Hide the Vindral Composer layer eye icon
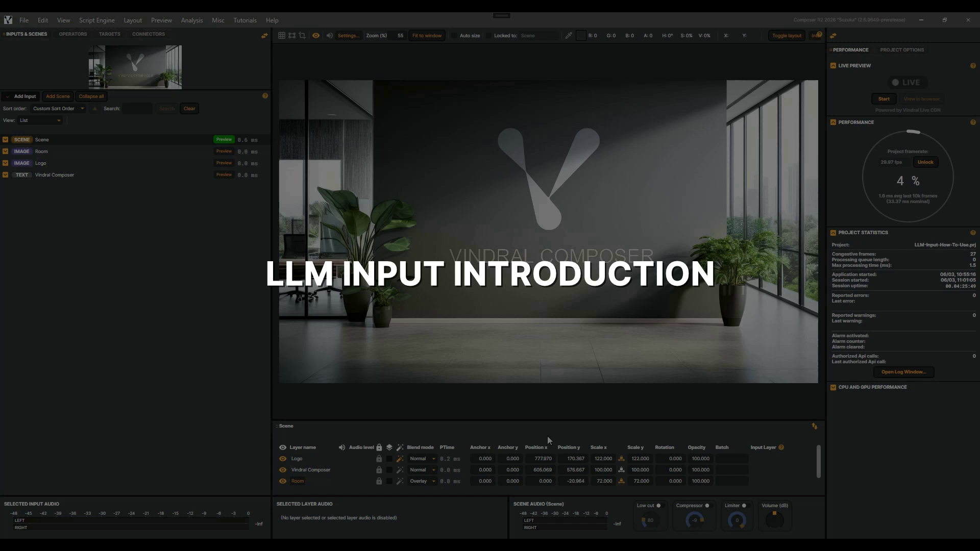The image size is (980, 551). click(x=282, y=470)
